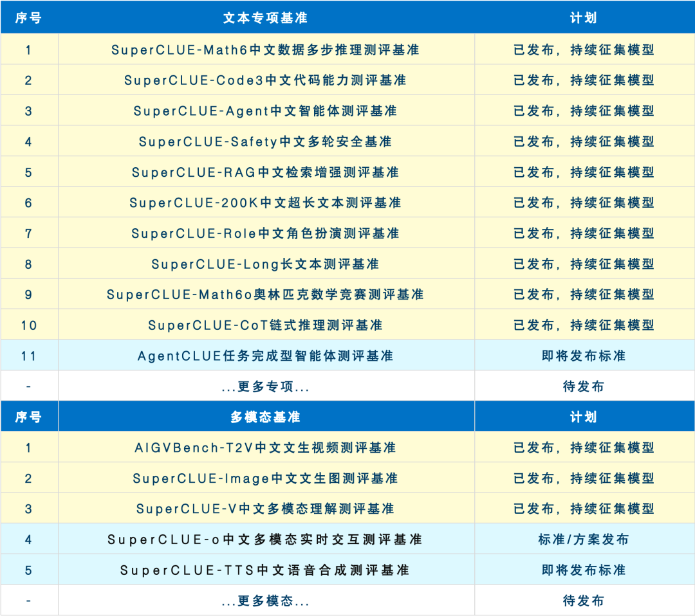
Task: Click the plan cell of SuperCLUE-V row
Action: pos(584,509)
